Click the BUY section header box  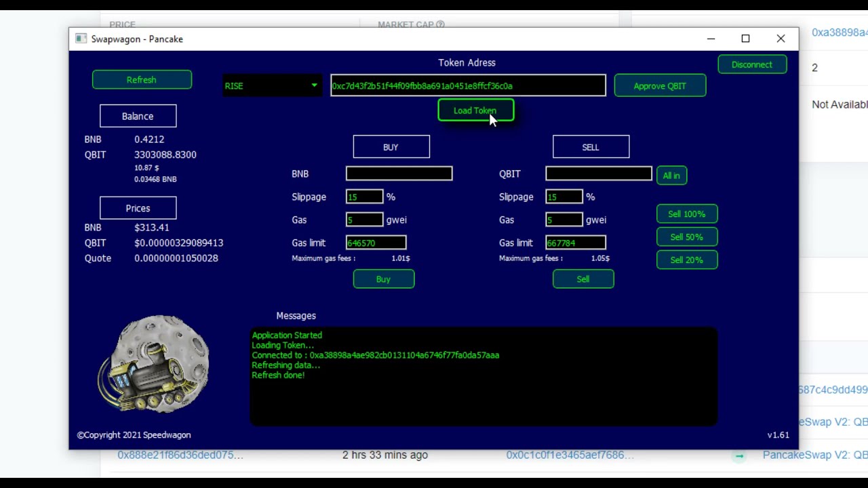pyautogui.click(x=391, y=147)
